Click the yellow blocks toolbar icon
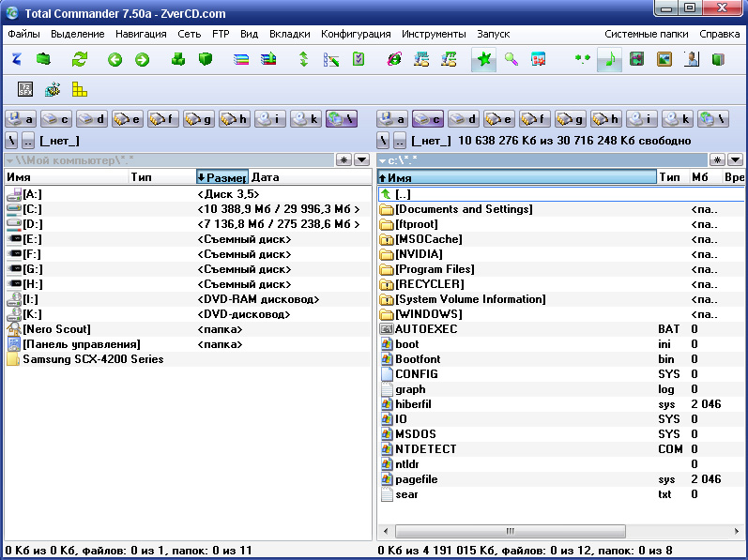The width and height of the screenshot is (748, 560). (x=80, y=90)
